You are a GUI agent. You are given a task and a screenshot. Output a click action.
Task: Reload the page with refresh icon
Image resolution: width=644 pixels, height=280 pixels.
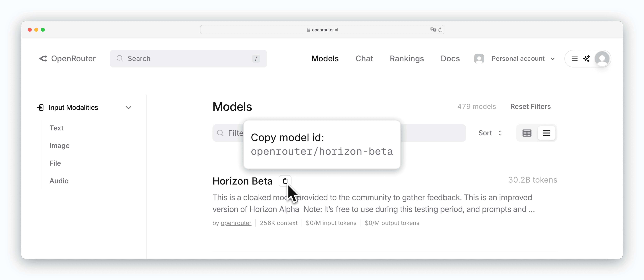(440, 30)
